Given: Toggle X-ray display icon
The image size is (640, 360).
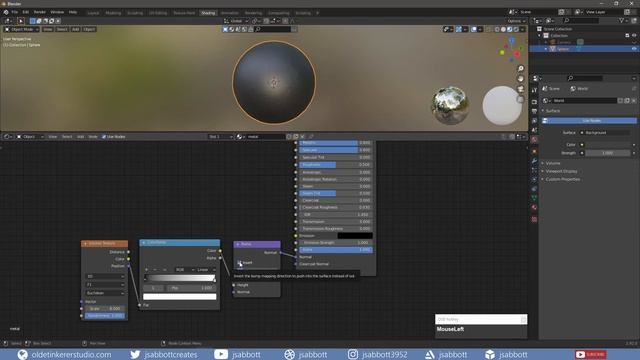Looking at the screenshot, I should [489, 29].
